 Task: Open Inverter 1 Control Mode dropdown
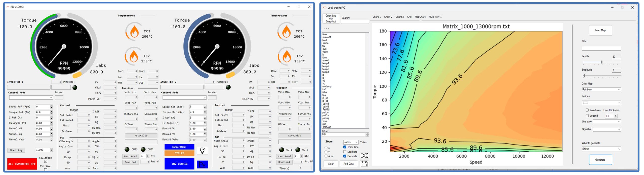pos(31,98)
